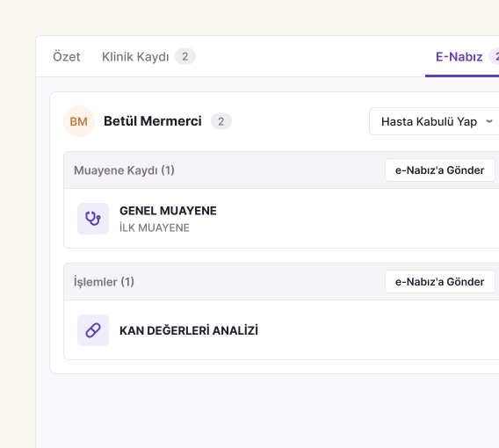Click the badge next to Betül Mermerci
Viewport: 499px width, 448px height.
point(221,121)
